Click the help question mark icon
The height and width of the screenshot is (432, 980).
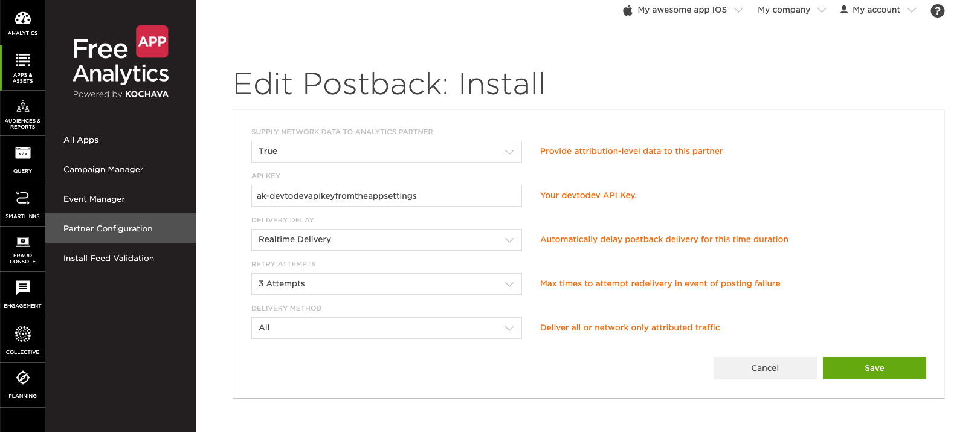[937, 11]
